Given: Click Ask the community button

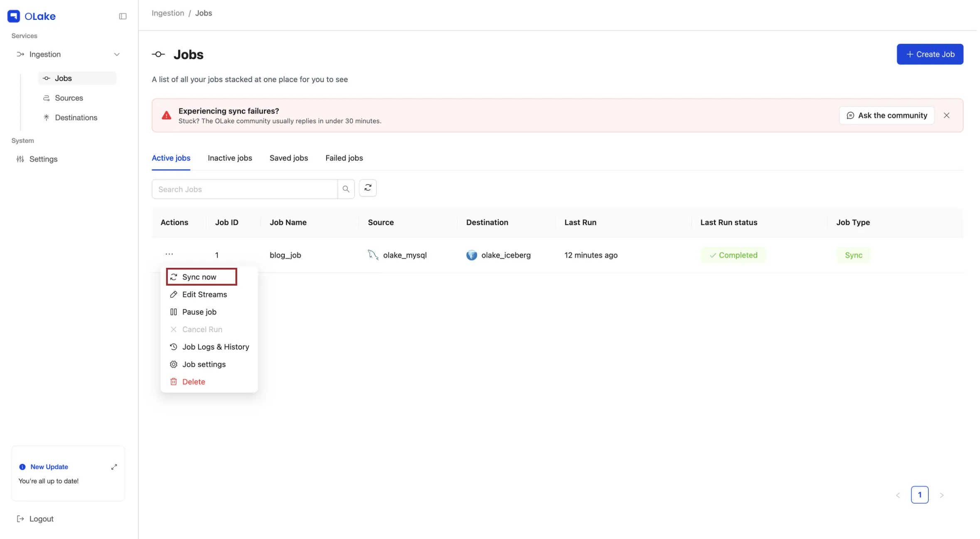Looking at the screenshot, I should point(886,115).
